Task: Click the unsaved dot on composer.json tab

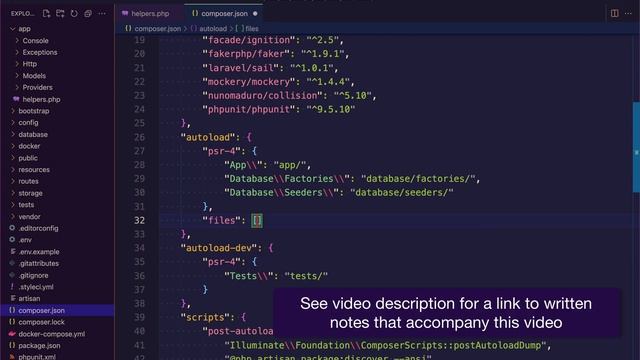Action: coord(255,13)
